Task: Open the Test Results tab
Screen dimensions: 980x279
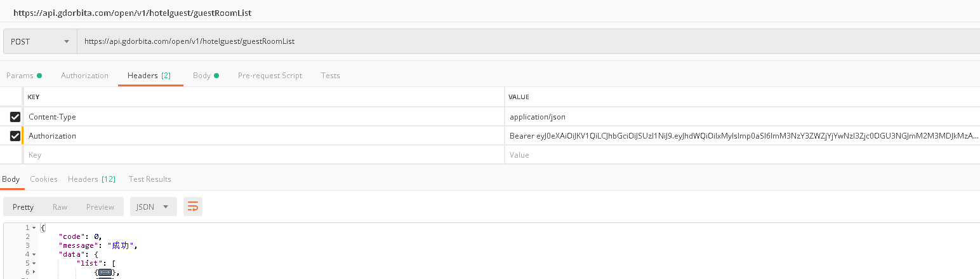Action: coord(150,179)
